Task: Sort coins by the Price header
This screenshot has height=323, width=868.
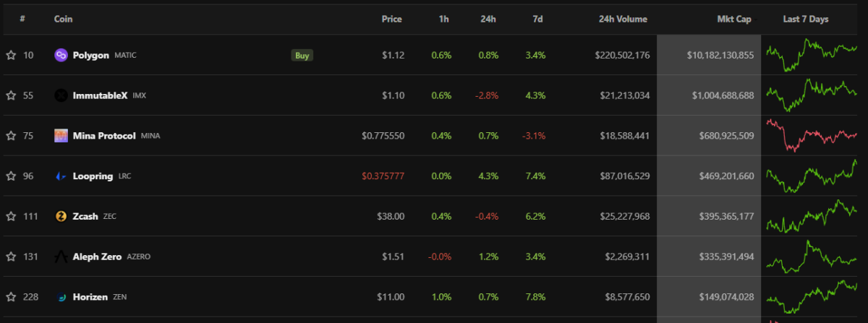Action: coord(391,20)
